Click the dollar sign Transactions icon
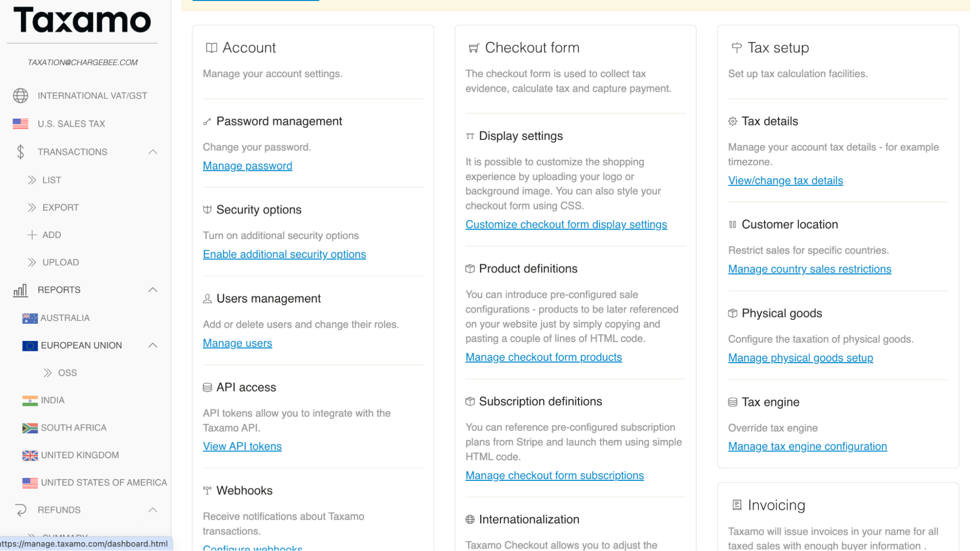This screenshot has height=551, width=980. [21, 152]
